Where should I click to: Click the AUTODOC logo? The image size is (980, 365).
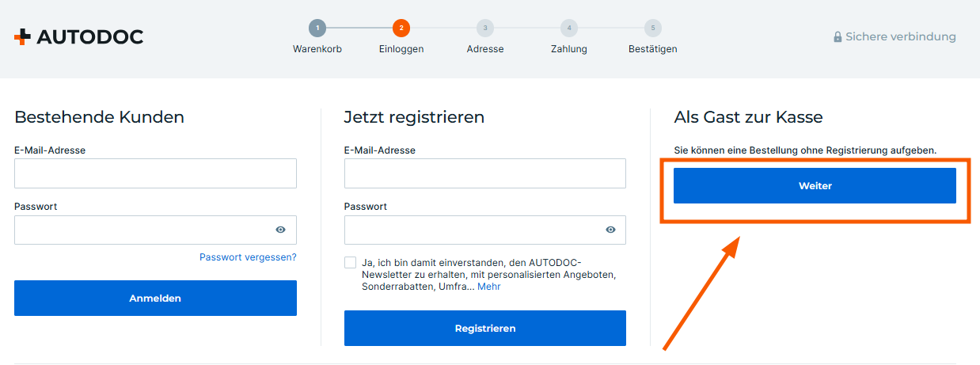click(x=78, y=36)
